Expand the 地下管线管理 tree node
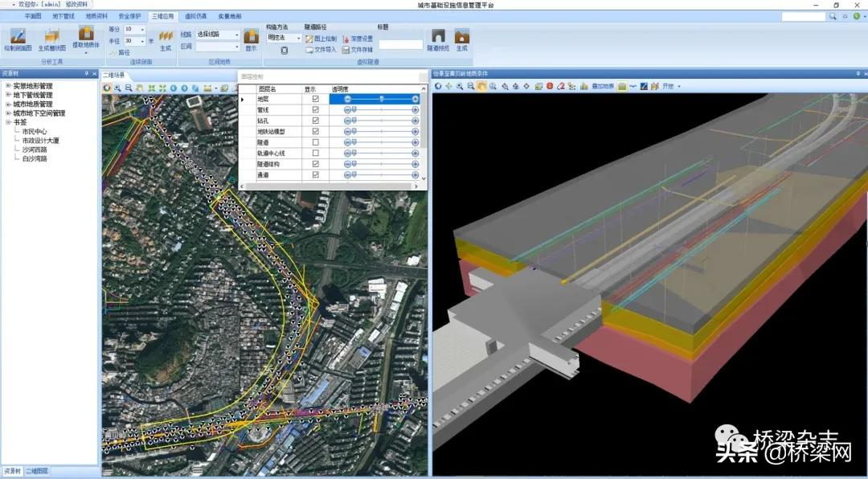The image size is (868, 479). click(8, 95)
